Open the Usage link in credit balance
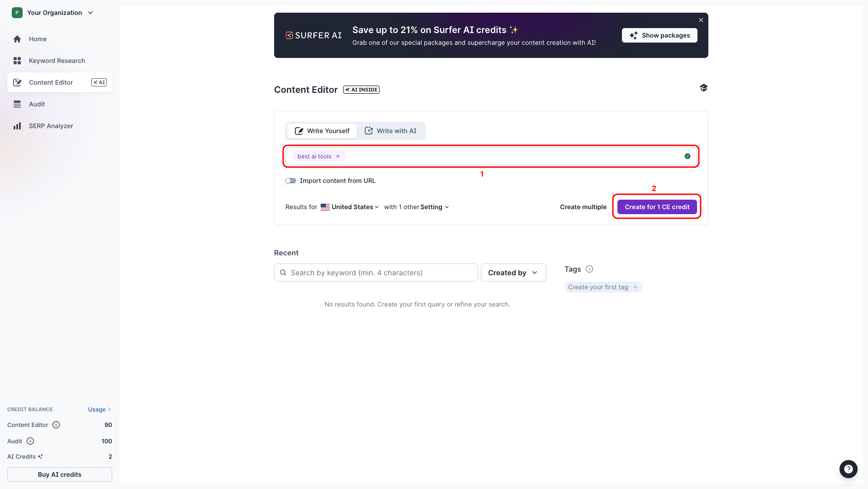This screenshot has width=868, height=489. tap(99, 409)
